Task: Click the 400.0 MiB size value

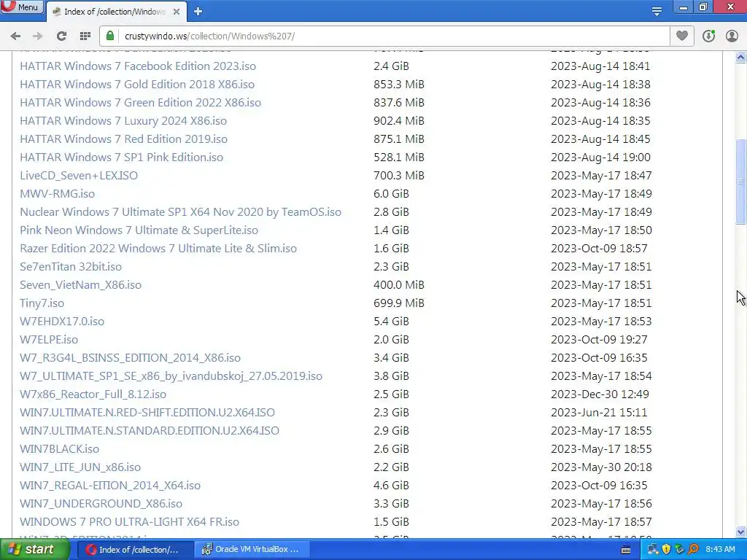Action: coord(399,285)
